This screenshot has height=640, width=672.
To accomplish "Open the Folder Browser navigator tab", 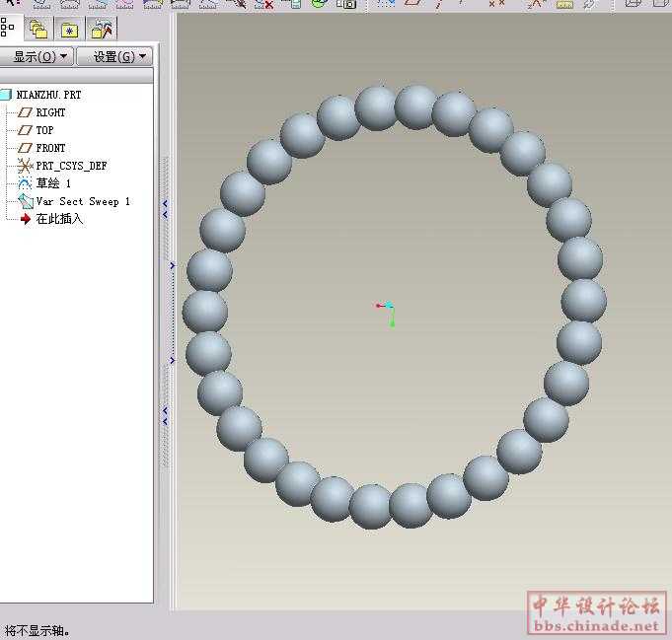I will pos(38,30).
